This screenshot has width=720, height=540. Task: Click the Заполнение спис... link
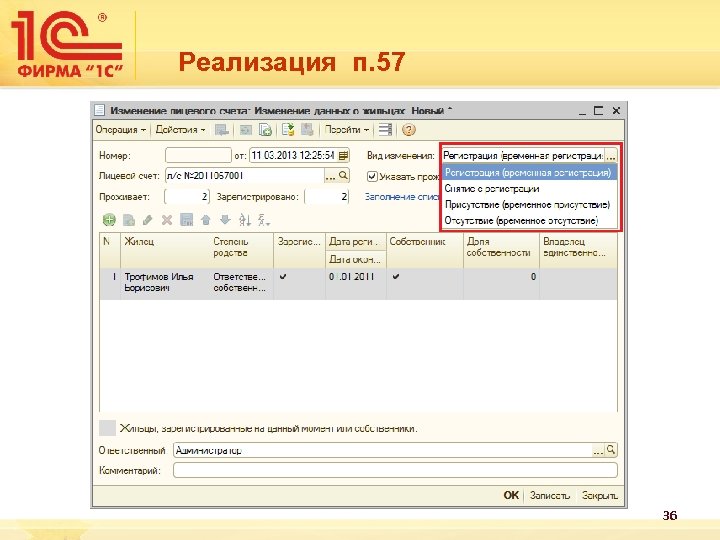402,197
